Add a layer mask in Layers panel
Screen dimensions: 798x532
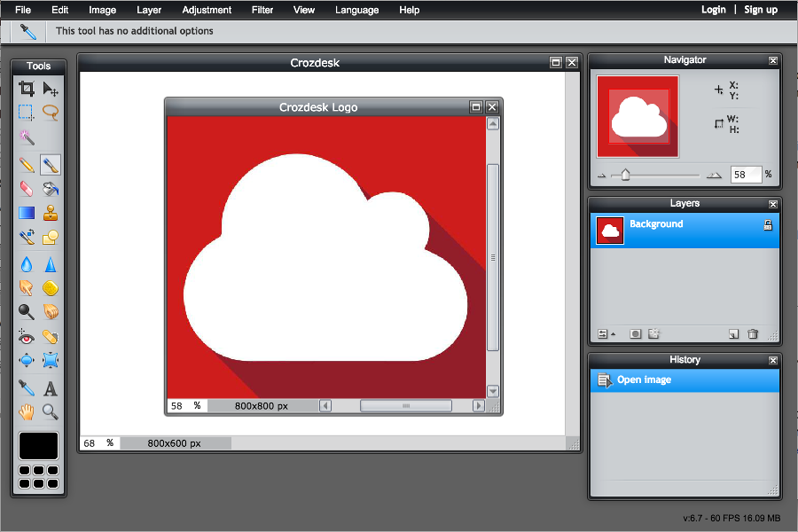[x=635, y=334]
